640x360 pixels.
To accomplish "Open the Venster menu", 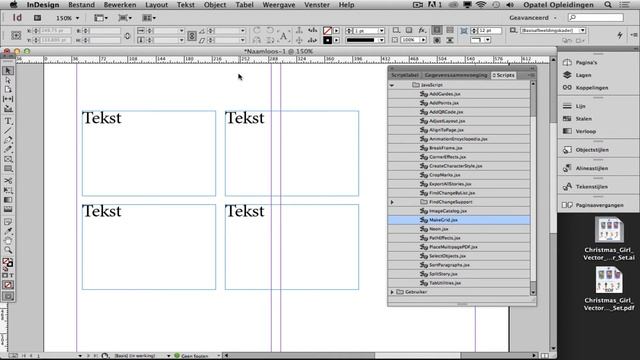I will [317, 5].
